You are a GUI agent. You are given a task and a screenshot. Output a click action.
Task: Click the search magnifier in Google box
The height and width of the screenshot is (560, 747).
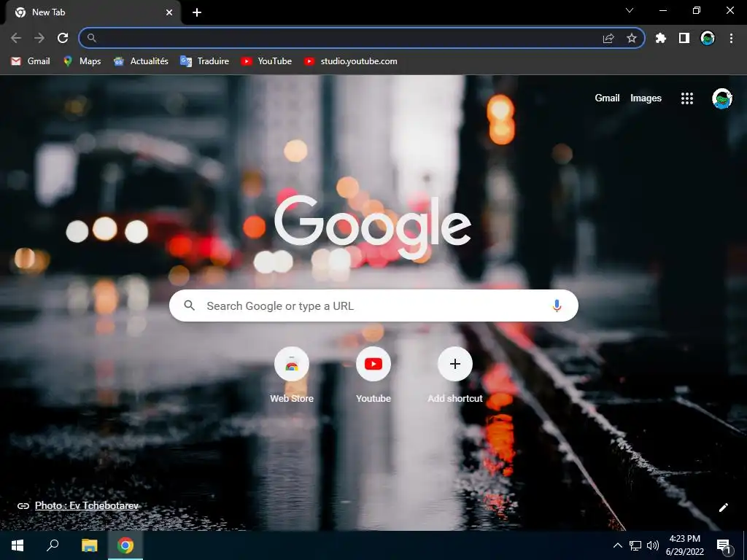189,306
